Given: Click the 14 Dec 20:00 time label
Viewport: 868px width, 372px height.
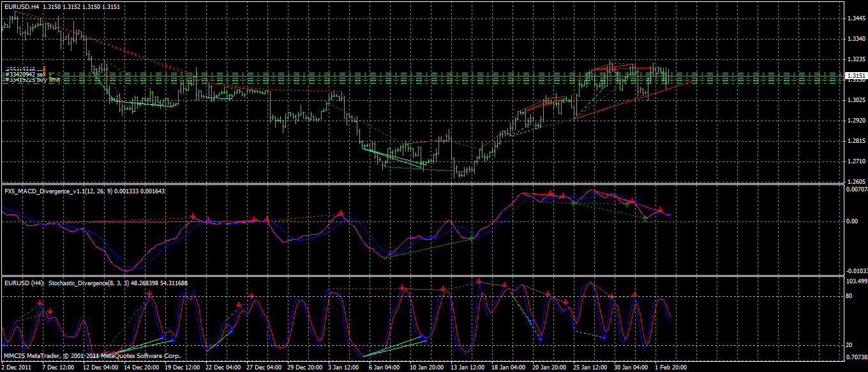Looking at the screenshot, I should click(x=142, y=368).
